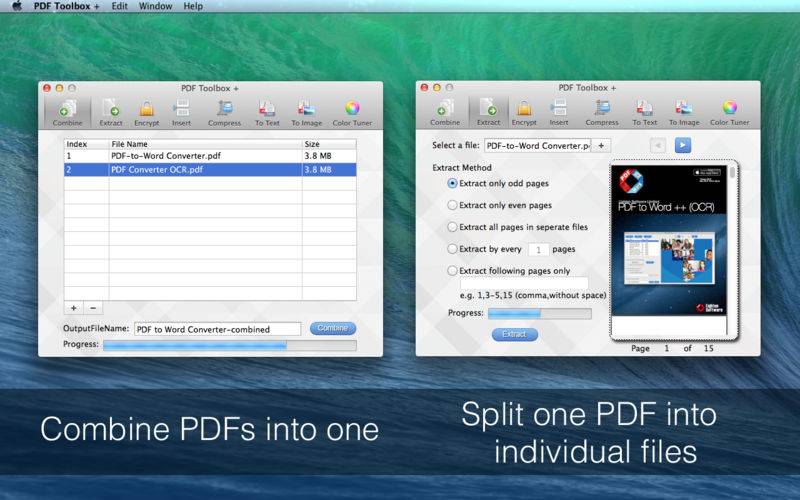This screenshot has height=500, width=800.
Task: Open Encrypt tool in right window toolbar
Action: [524, 112]
